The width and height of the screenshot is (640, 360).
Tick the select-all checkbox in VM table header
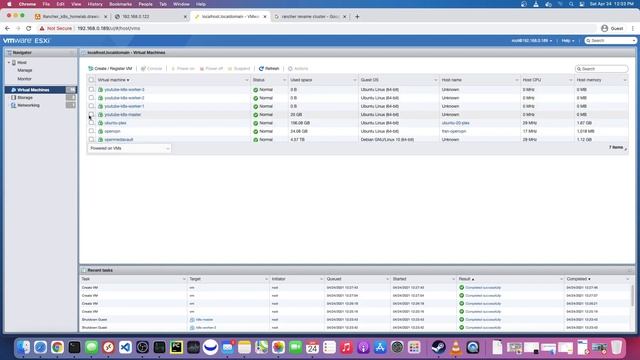tap(91, 80)
